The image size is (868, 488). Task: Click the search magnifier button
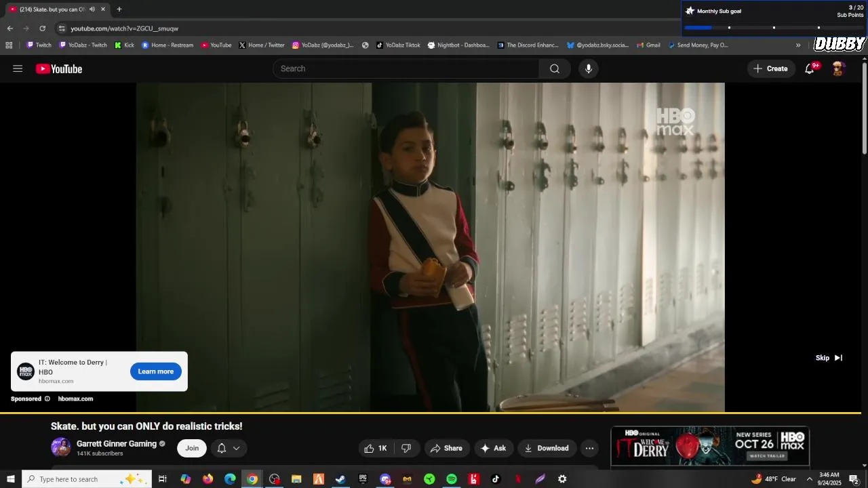(x=555, y=68)
